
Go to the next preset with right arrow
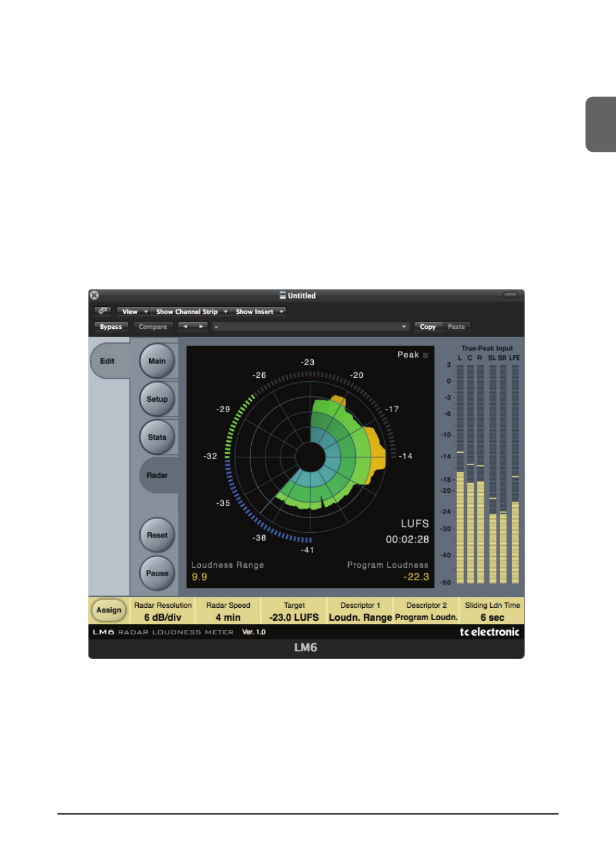tap(201, 327)
